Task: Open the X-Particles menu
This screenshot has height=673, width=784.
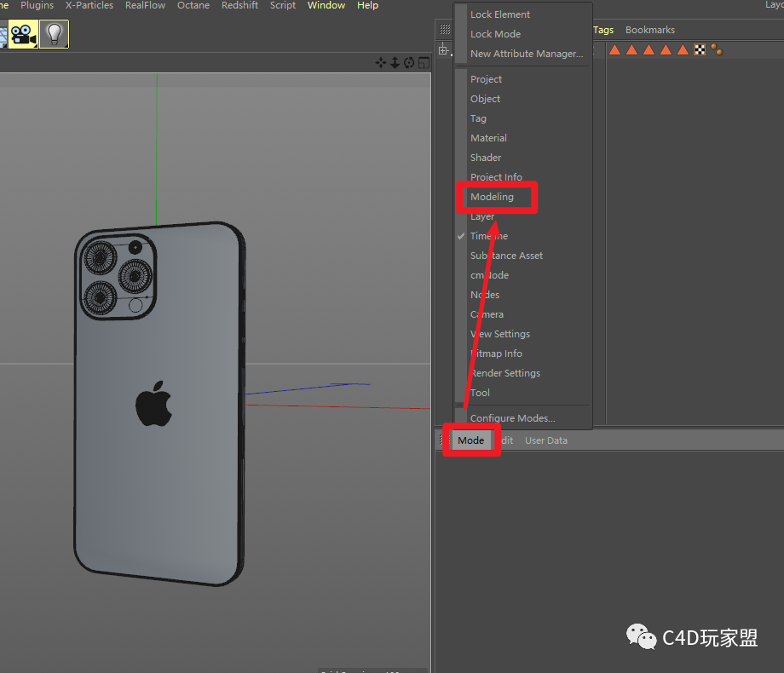Action: point(89,5)
